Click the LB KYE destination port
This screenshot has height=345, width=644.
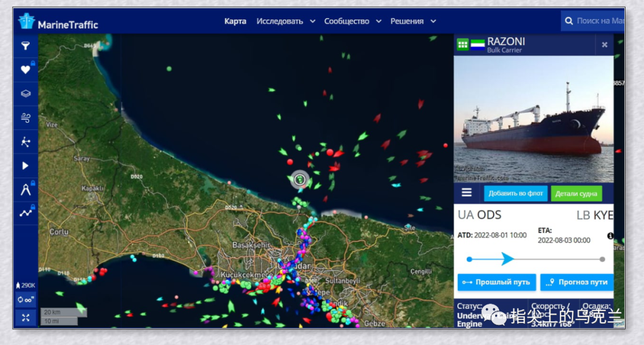click(595, 215)
